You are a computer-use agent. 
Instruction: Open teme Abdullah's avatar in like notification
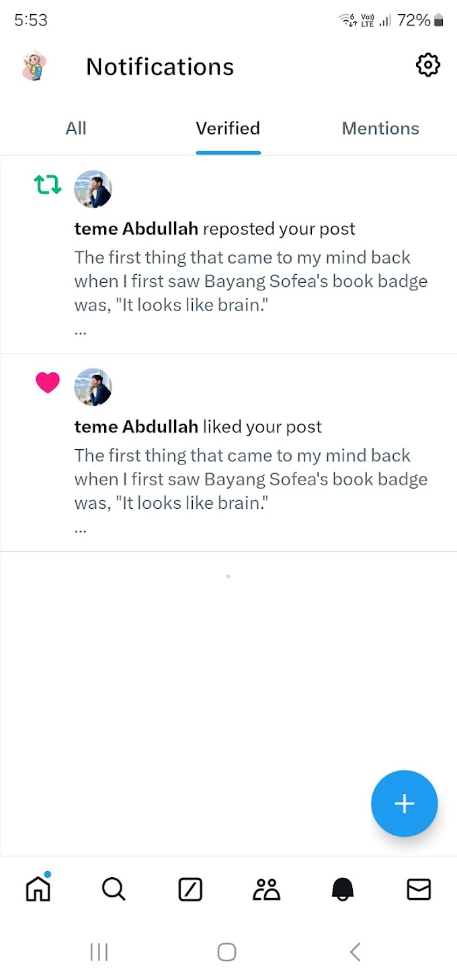point(93,387)
